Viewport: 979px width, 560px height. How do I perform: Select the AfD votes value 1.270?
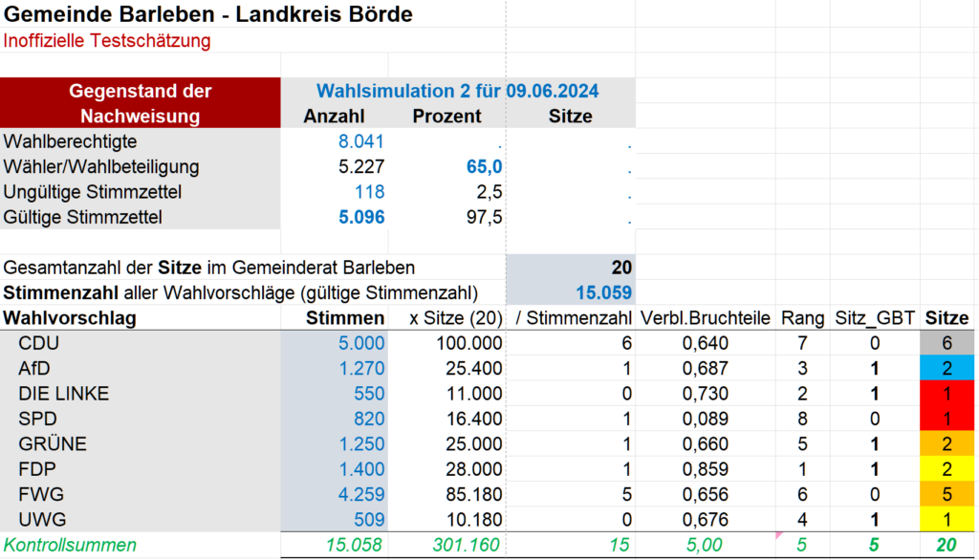[361, 368]
